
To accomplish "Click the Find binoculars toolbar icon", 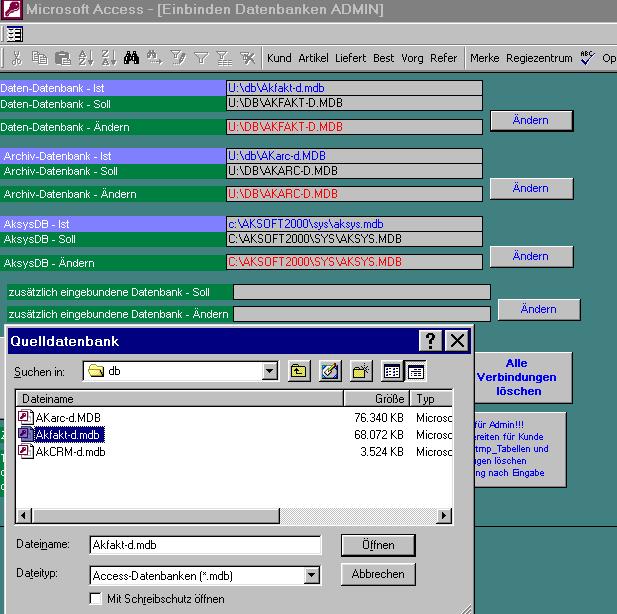I will (x=131, y=58).
